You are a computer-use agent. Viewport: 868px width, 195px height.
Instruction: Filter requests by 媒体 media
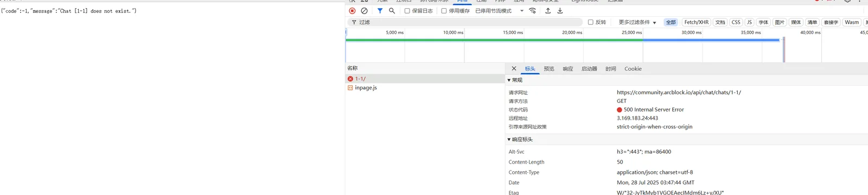[796, 22]
